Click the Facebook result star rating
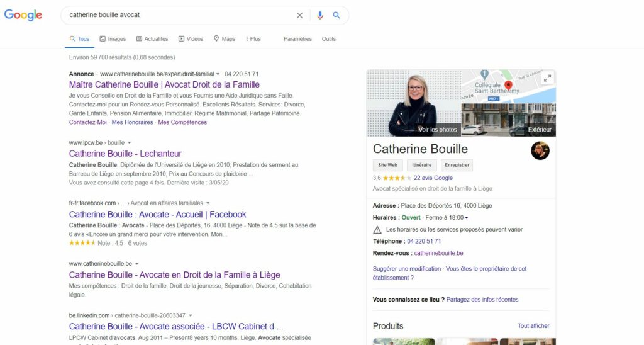The width and height of the screenshot is (644, 345). (82, 243)
